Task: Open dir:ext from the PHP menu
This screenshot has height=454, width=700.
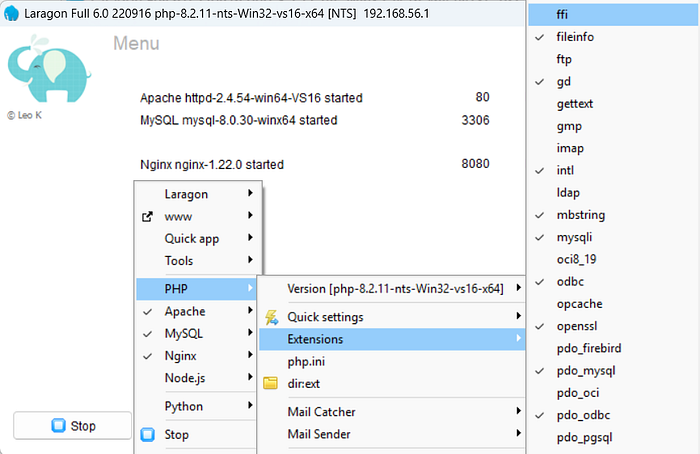Action: (392, 383)
